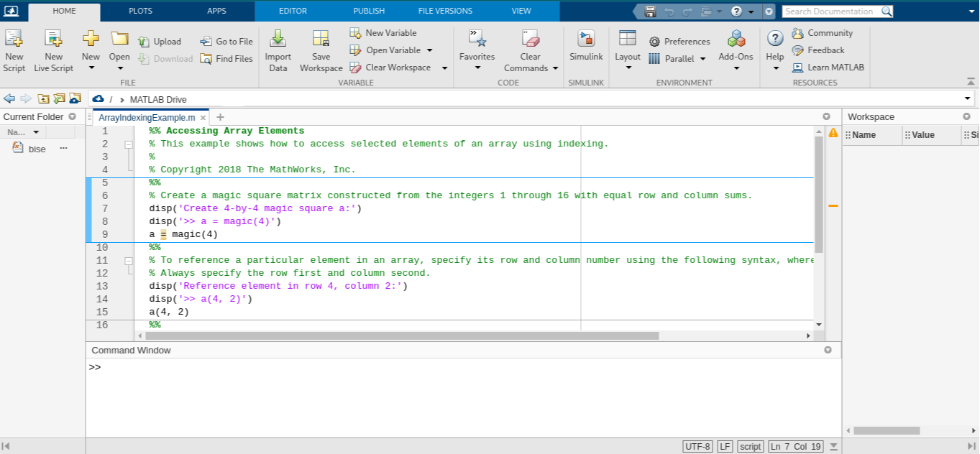Collapse the left sidebar with bottom arrow
Viewport: 980px width, 454px height.
pos(4,446)
